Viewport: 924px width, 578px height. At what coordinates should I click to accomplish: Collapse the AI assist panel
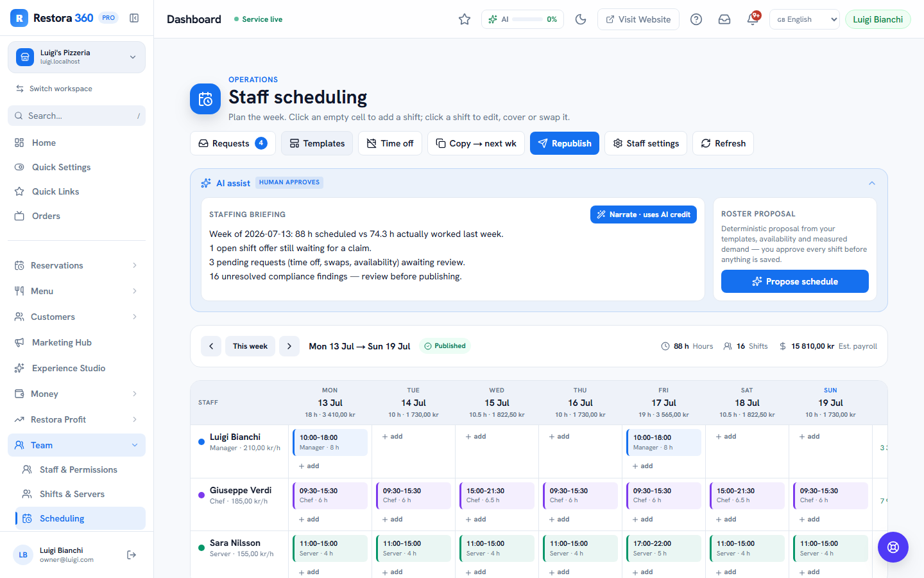pos(872,183)
